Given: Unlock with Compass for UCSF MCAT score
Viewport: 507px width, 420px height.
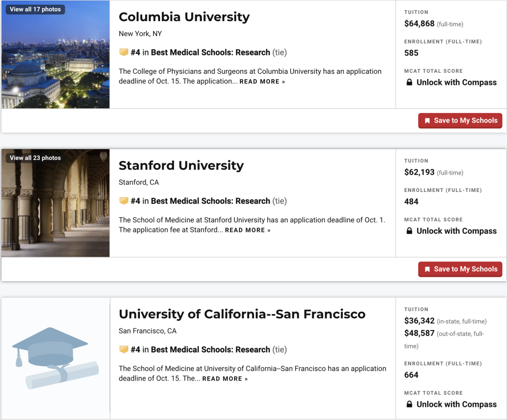Looking at the screenshot, I should [456, 405].
